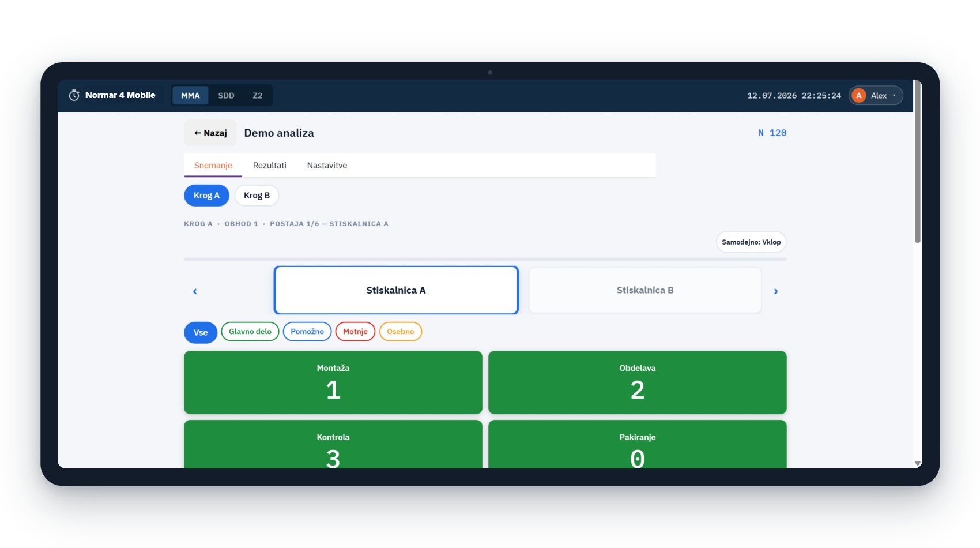Click the N 120 sample count
980x548 pixels.
coord(772,133)
